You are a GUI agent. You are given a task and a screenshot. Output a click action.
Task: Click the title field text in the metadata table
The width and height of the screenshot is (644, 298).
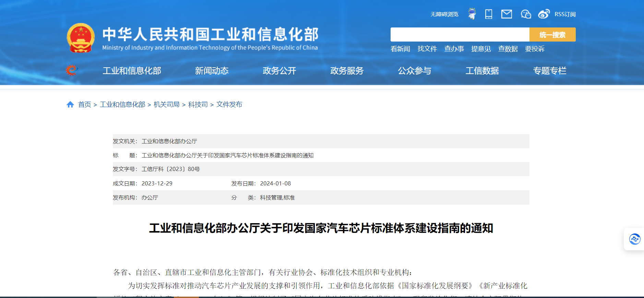click(228, 155)
